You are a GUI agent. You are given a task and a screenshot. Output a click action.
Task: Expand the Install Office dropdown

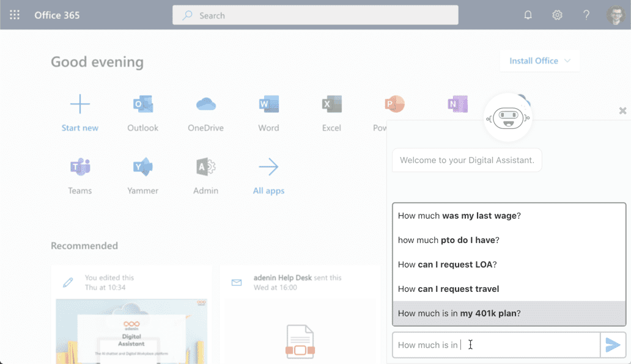[x=540, y=60]
